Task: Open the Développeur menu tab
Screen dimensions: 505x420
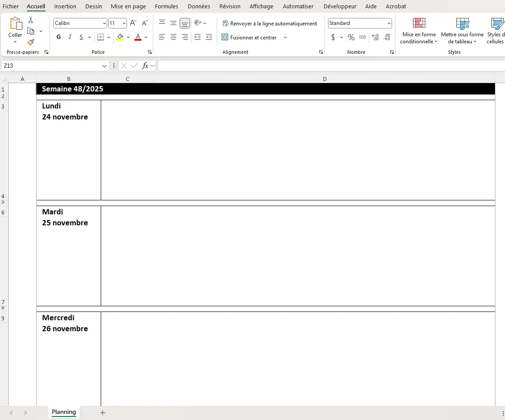Action: [340, 6]
